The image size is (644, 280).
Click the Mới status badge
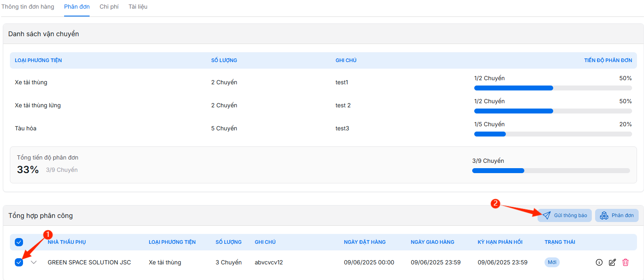coord(552,262)
